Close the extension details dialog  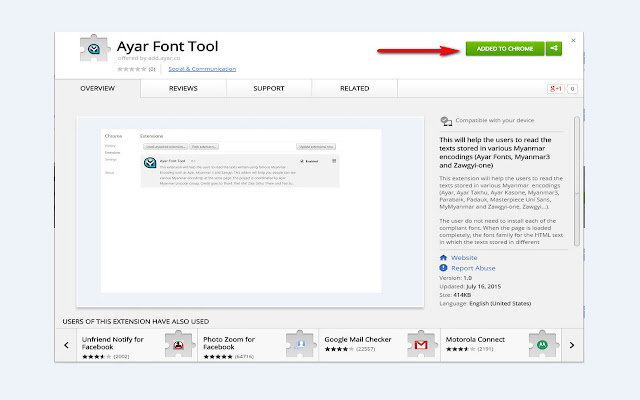573,40
